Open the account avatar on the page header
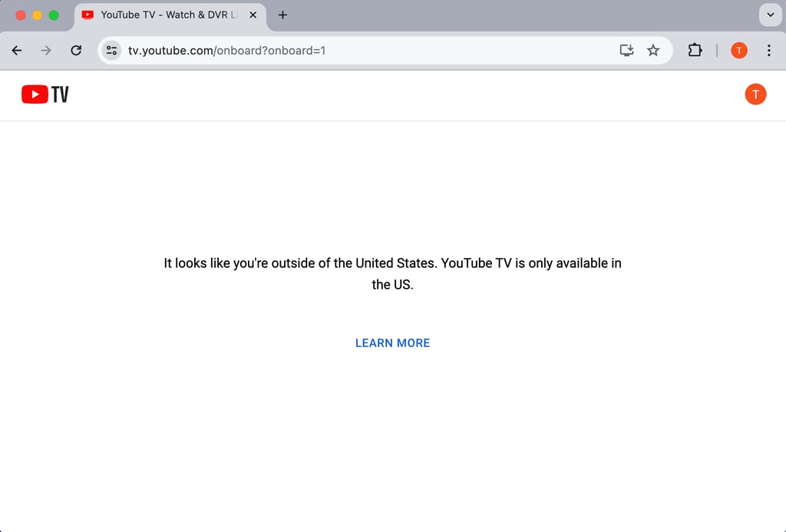Screen dimensions: 786x532 coord(755,94)
